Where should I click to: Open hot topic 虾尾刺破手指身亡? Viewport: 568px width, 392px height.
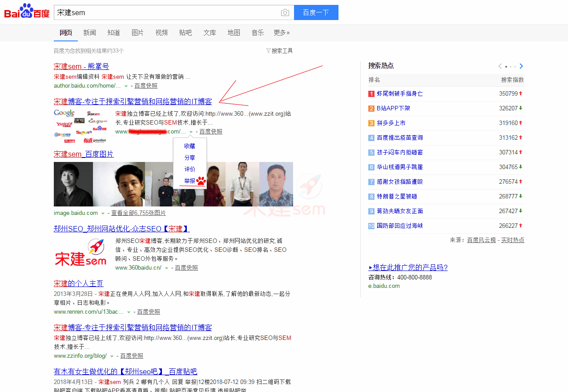[x=400, y=94]
